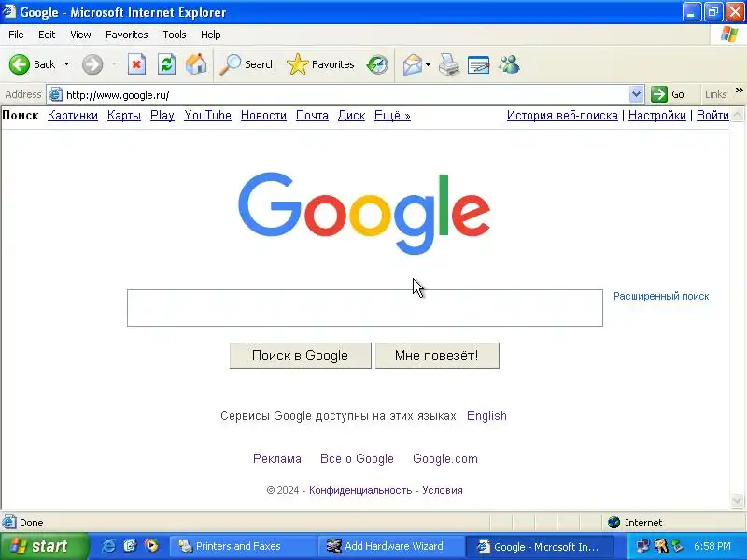Click inside the Google search box

click(x=365, y=308)
